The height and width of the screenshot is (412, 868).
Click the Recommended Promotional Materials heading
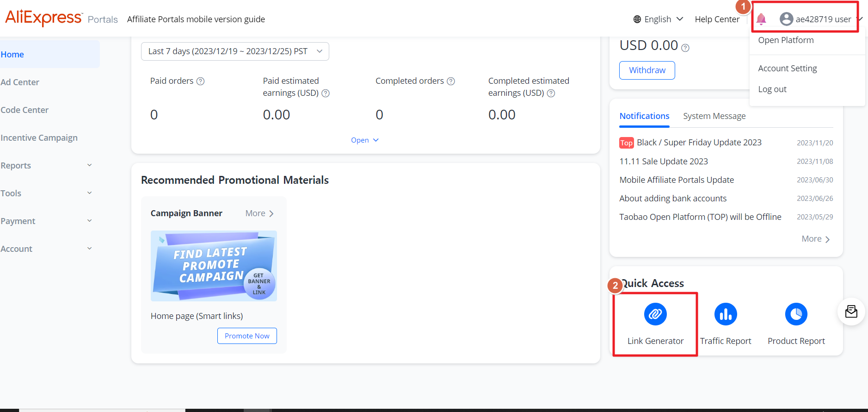235,180
